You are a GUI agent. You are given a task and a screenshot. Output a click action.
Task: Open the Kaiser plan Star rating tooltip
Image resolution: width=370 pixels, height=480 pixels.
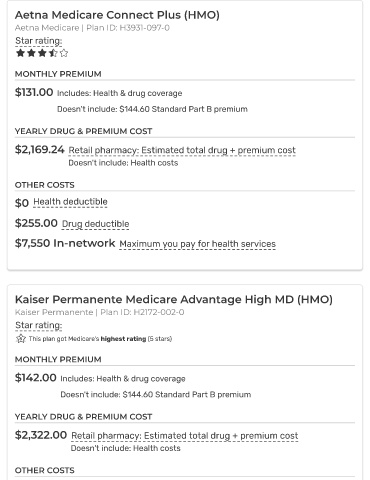coord(39,325)
